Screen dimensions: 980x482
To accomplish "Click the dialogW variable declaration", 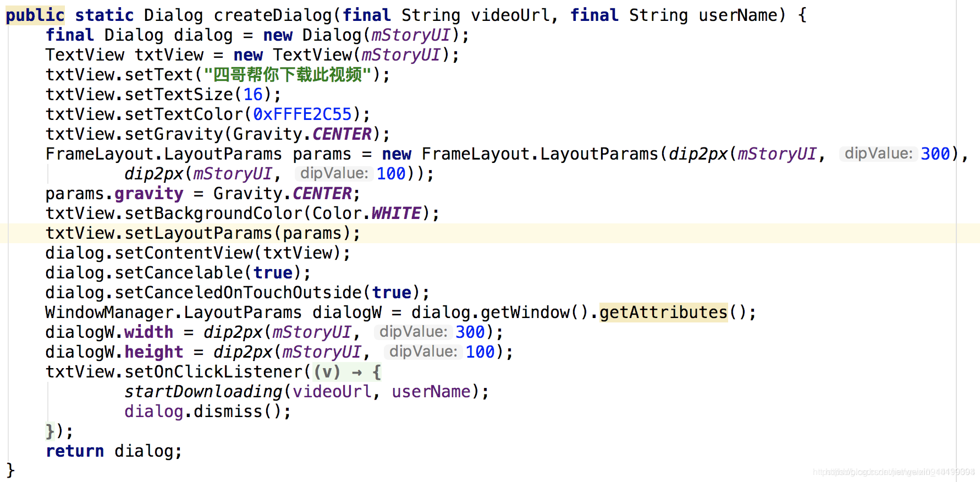I will coord(347,312).
